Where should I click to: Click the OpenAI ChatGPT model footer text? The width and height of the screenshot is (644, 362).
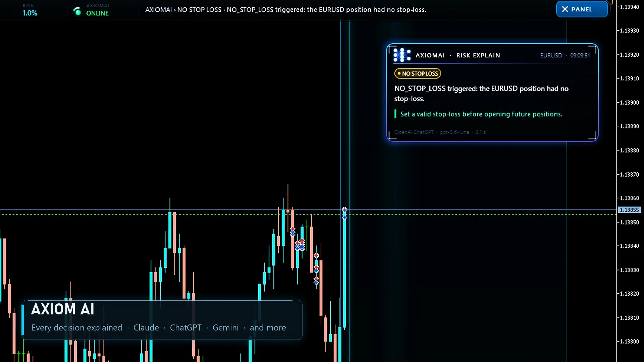tap(440, 132)
